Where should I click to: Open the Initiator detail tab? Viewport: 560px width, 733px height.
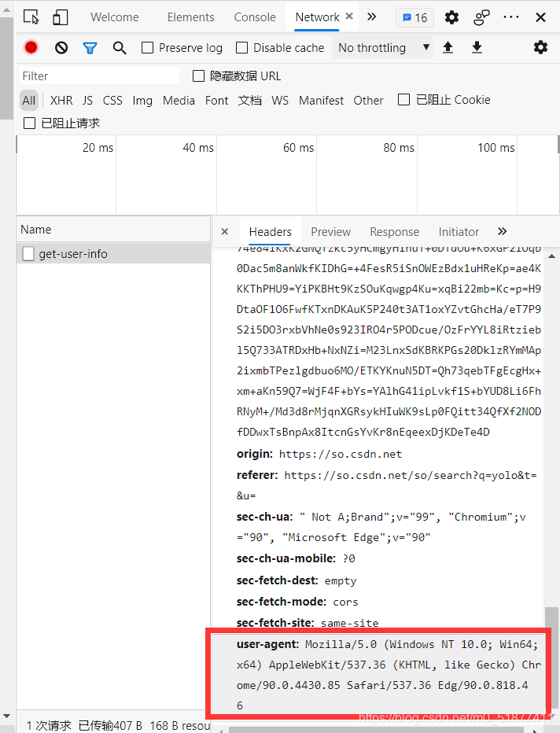(x=459, y=232)
